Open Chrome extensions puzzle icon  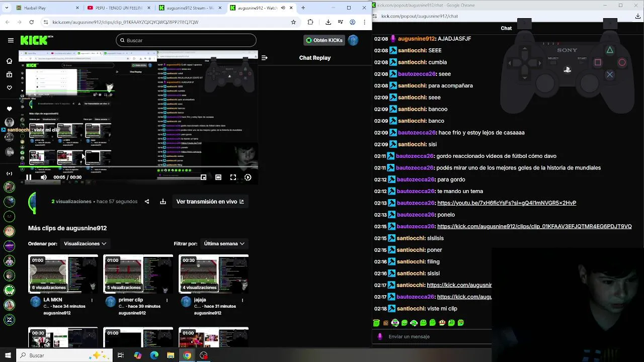pos(310,22)
